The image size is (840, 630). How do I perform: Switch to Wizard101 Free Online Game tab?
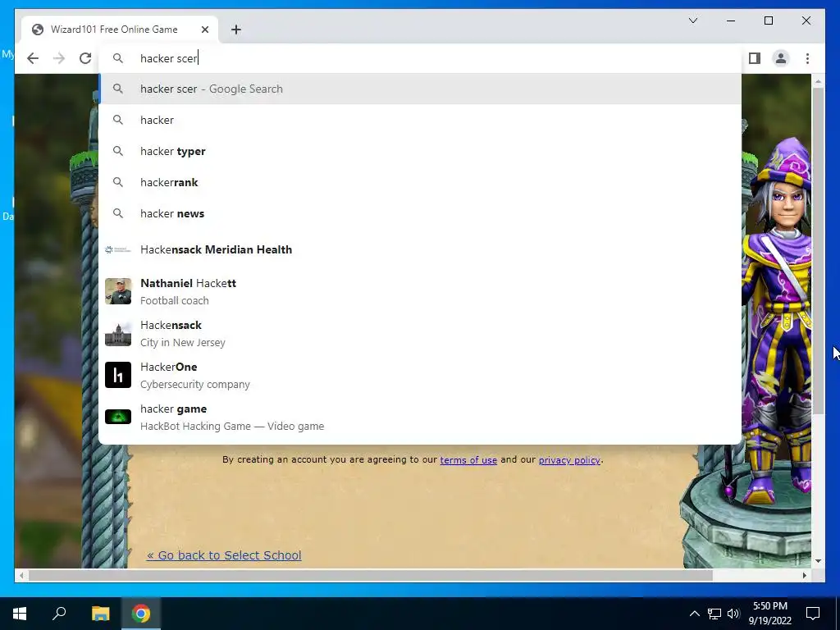[x=120, y=30]
